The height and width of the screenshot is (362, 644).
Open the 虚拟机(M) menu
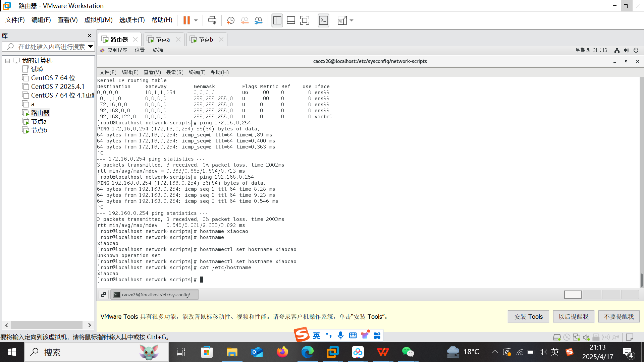(98, 20)
